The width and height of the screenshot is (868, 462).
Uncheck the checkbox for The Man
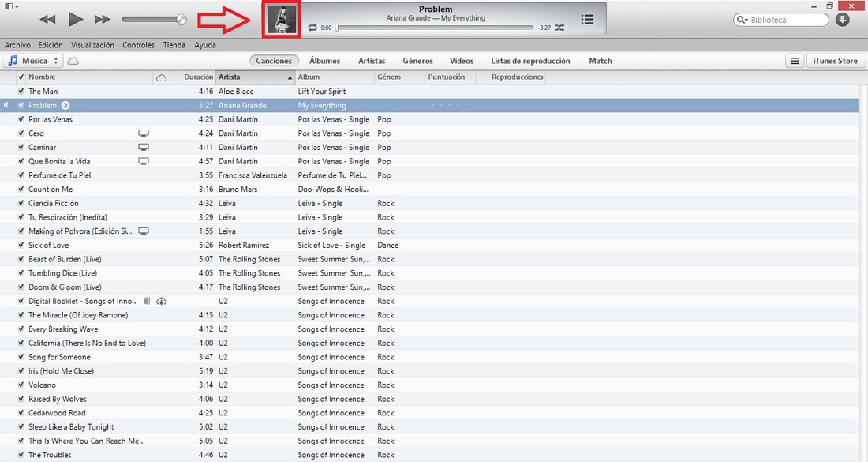pyautogui.click(x=21, y=92)
